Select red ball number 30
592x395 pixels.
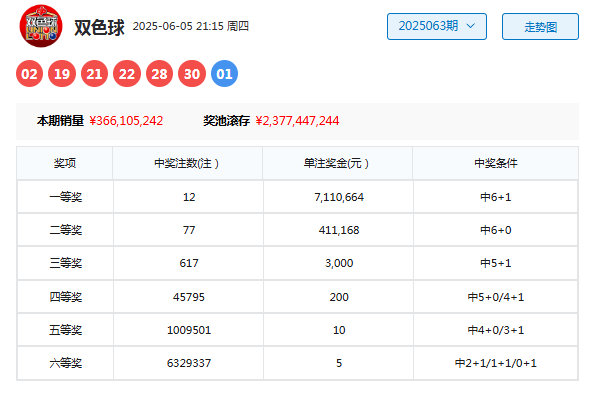tap(192, 74)
